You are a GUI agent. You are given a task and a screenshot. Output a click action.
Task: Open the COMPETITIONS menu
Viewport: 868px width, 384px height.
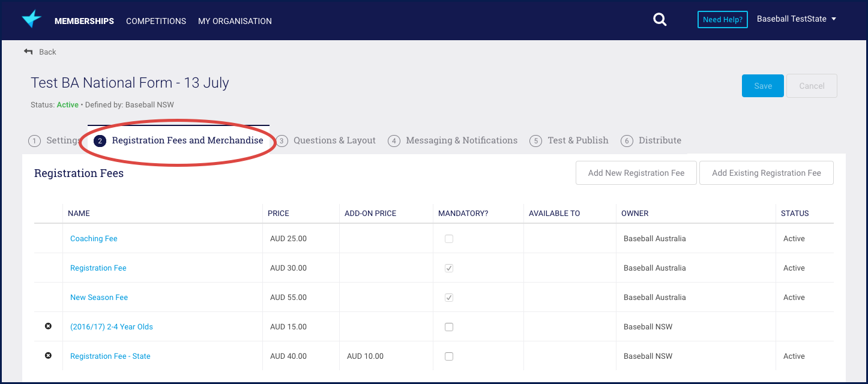point(156,21)
